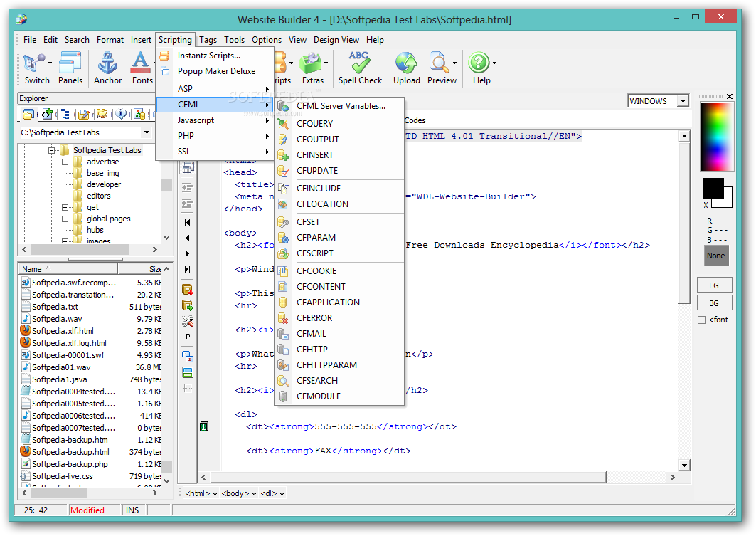Image resolution: width=756 pixels, height=536 pixels.
Task: Open the Design View menu
Action: click(x=336, y=40)
